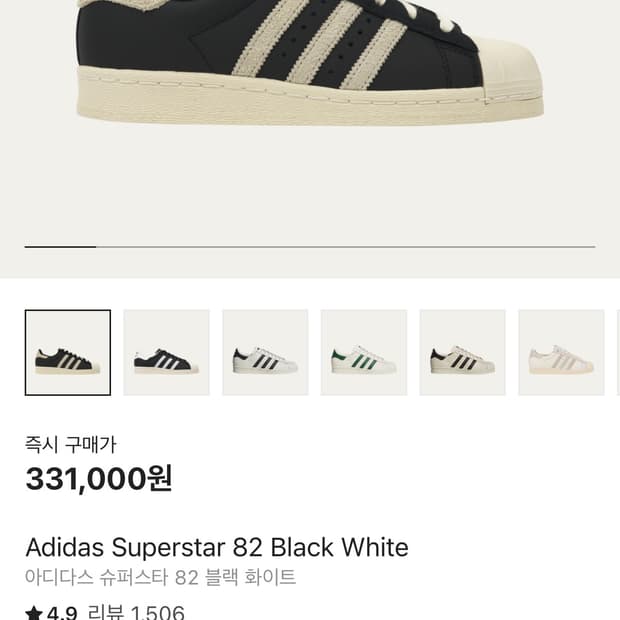Pick the white shoe with green stripes thumbnail
620x620 pixels.
(363, 353)
